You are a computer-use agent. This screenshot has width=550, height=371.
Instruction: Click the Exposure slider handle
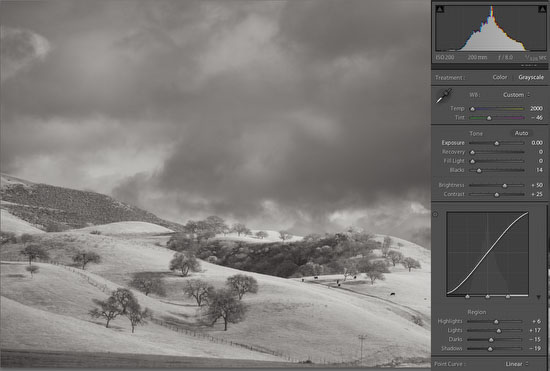click(496, 143)
